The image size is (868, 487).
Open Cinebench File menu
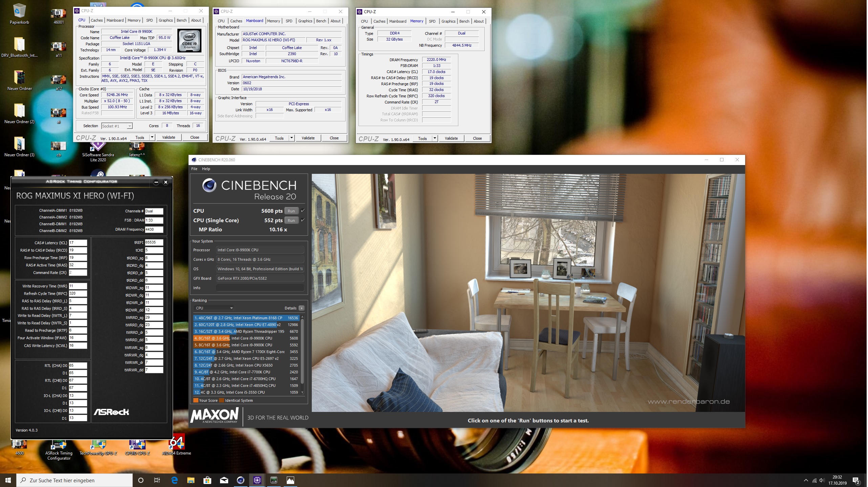pos(194,169)
